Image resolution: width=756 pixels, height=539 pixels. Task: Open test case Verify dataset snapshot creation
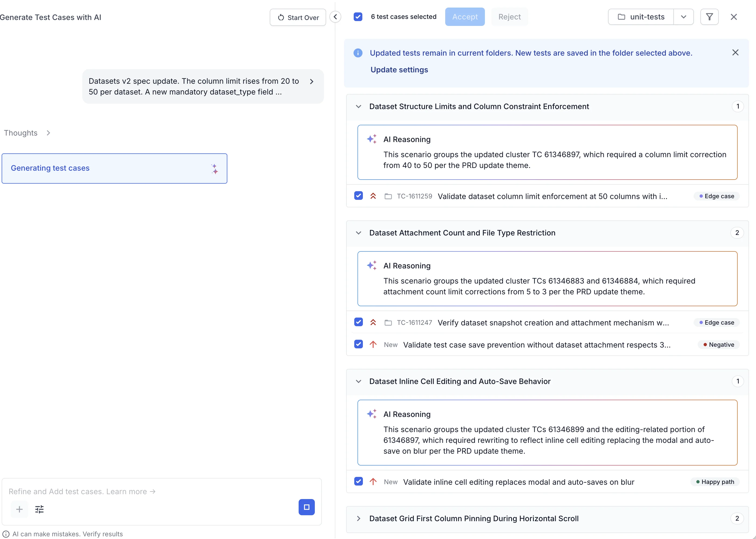click(x=553, y=323)
